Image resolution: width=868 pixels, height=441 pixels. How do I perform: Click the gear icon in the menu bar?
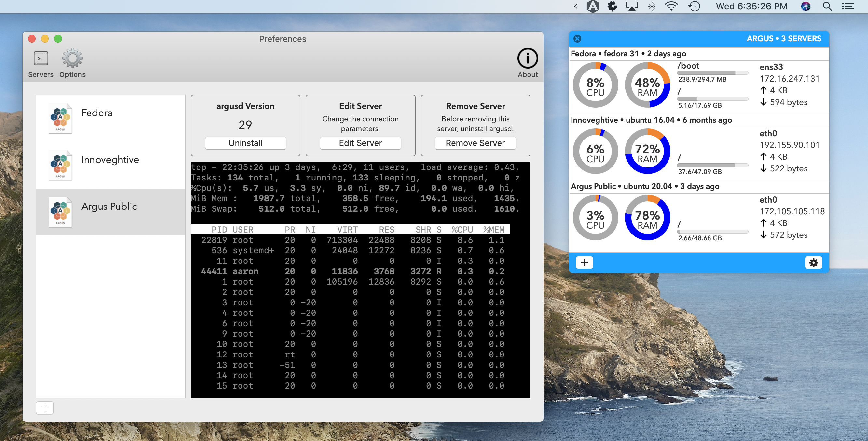click(612, 7)
